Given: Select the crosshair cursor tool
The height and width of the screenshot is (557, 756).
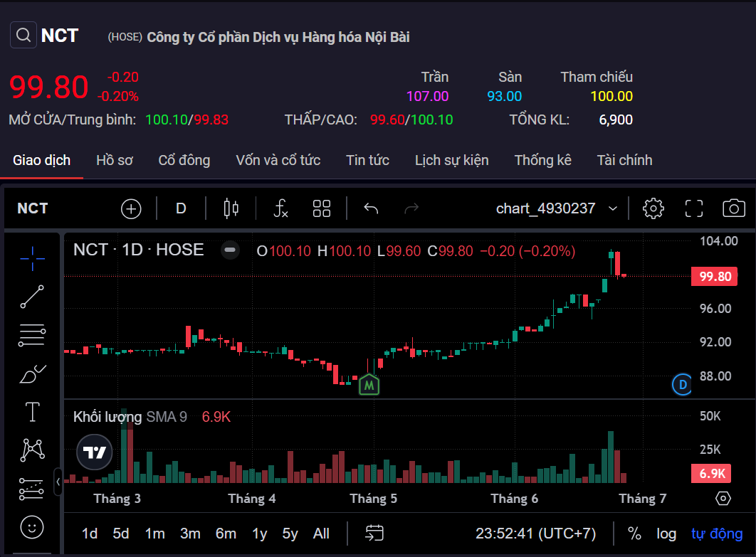Looking at the screenshot, I should click(31, 259).
